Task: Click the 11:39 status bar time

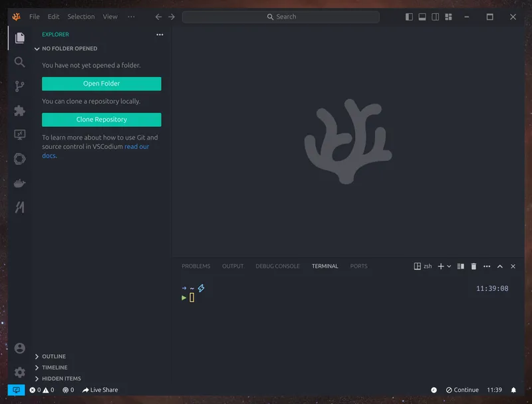Action: [x=494, y=390]
